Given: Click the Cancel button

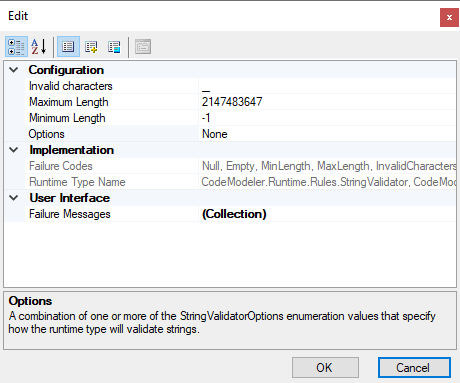Looking at the screenshot, I should pos(414,368).
